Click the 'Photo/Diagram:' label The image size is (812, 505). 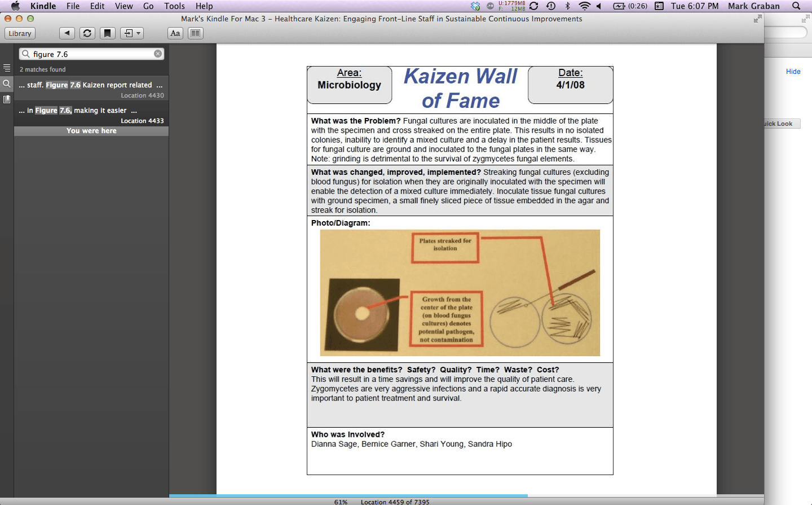pos(341,223)
